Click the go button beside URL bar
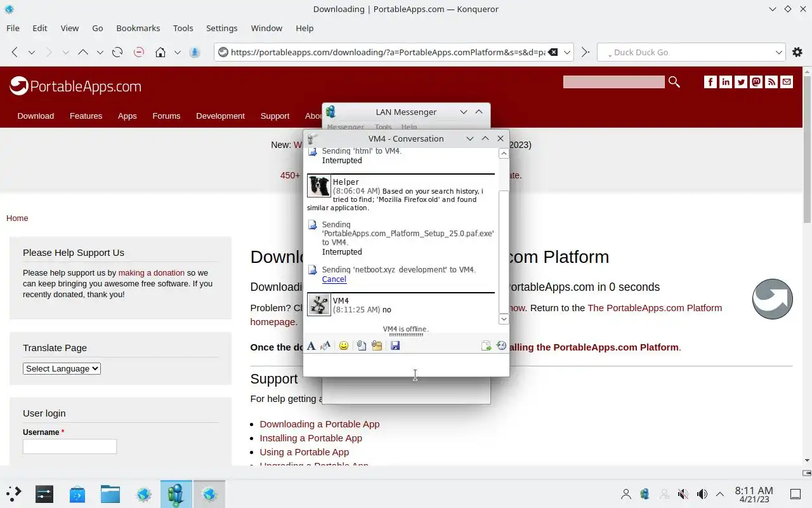The height and width of the screenshot is (508, 812). [x=585, y=52]
